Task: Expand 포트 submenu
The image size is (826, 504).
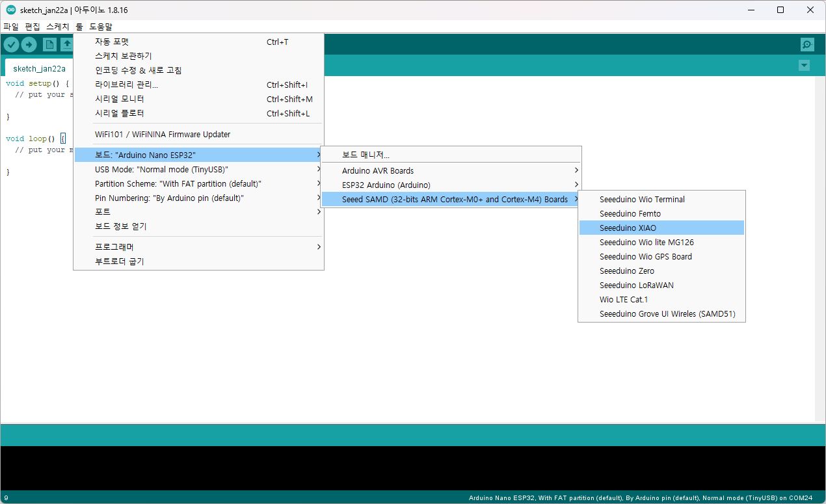Action: [x=198, y=212]
